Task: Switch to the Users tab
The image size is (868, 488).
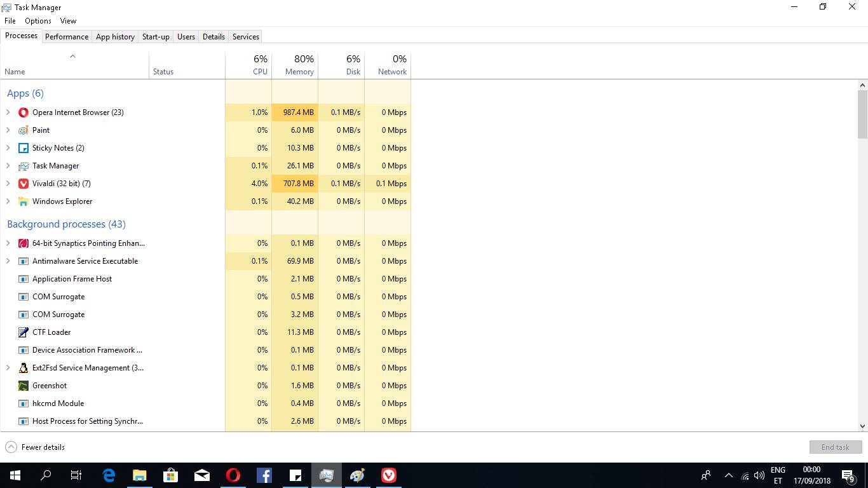Action: [186, 37]
